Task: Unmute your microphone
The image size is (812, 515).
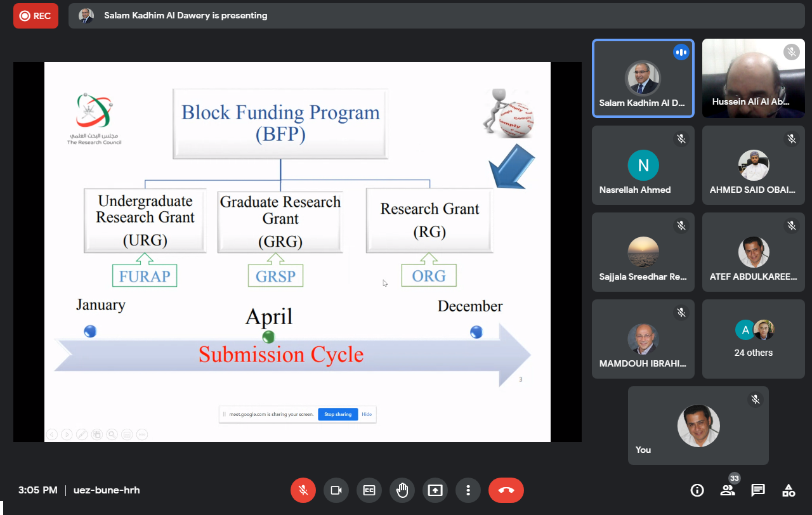Action: pos(303,490)
